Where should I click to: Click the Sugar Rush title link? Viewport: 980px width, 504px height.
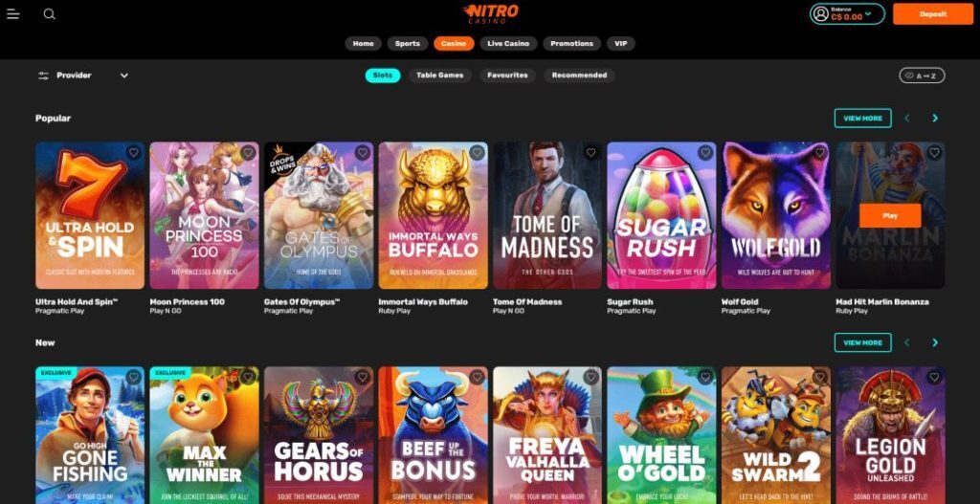click(630, 301)
